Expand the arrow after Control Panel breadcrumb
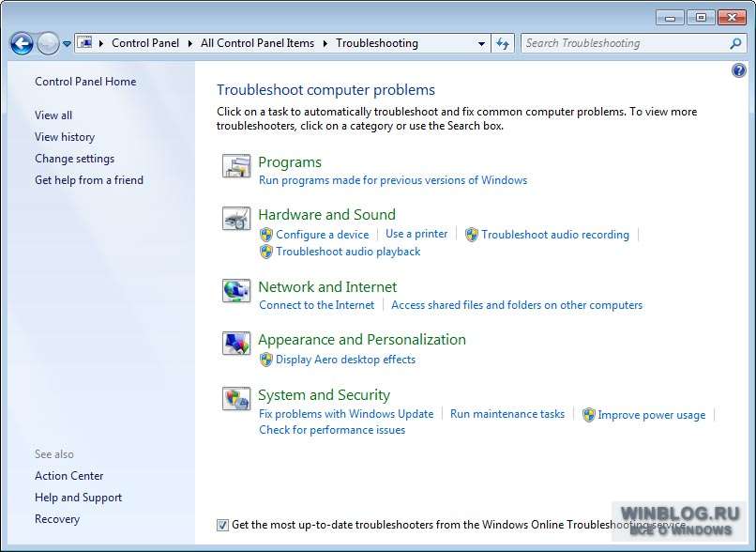Image resolution: width=756 pixels, height=552 pixels. (x=190, y=43)
